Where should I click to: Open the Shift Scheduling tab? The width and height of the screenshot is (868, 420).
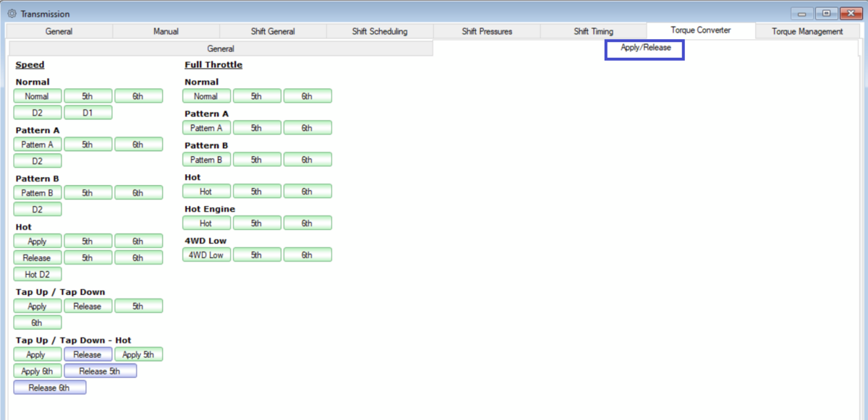coord(380,31)
